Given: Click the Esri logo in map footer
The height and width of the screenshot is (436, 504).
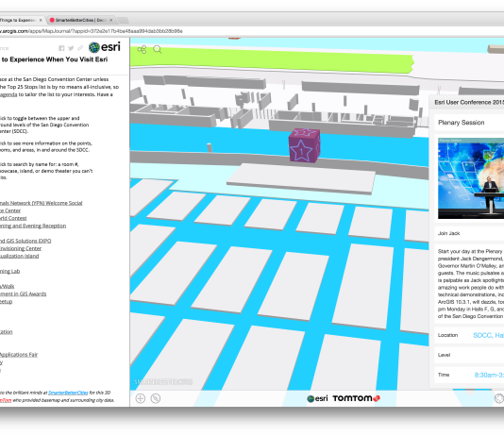Looking at the screenshot, I should [x=317, y=398].
